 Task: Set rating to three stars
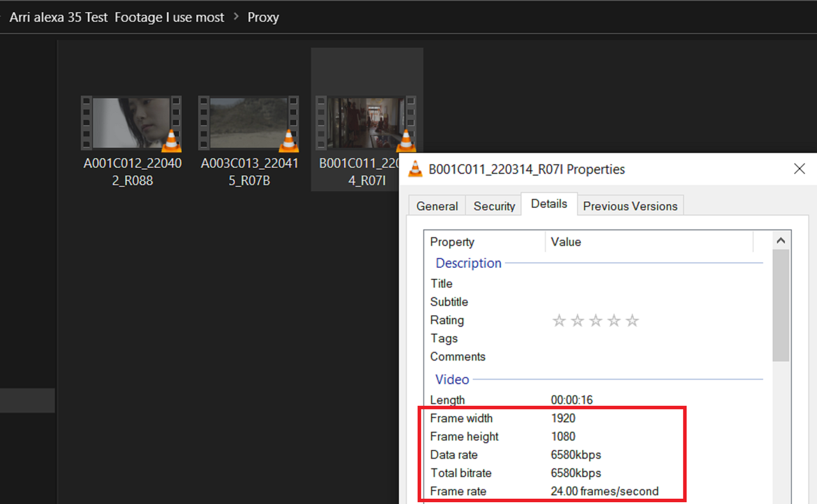coord(596,320)
